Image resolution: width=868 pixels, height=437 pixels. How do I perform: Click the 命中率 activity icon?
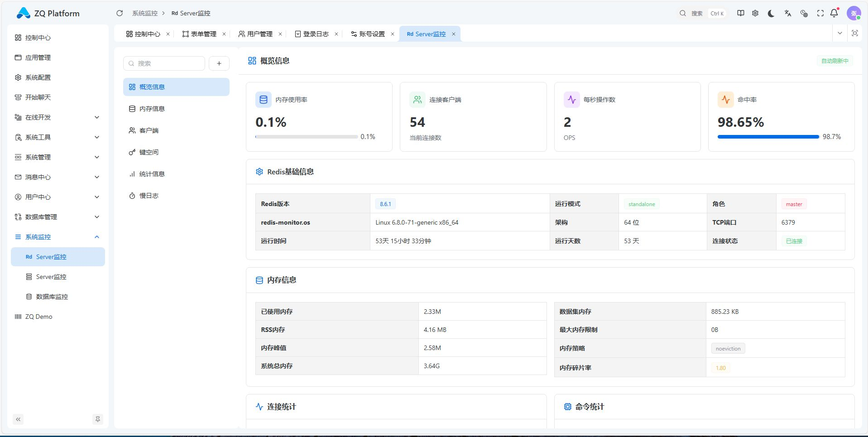(725, 100)
